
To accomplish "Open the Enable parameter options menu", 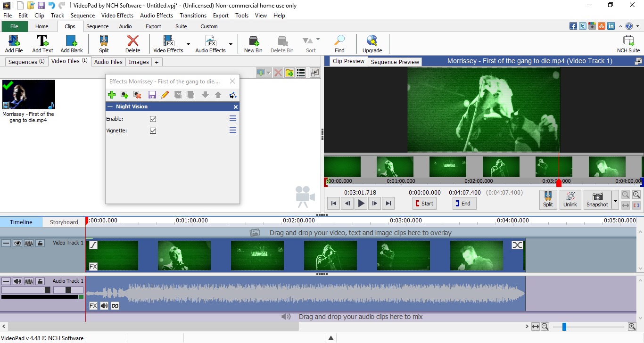I will [x=233, y=119].
